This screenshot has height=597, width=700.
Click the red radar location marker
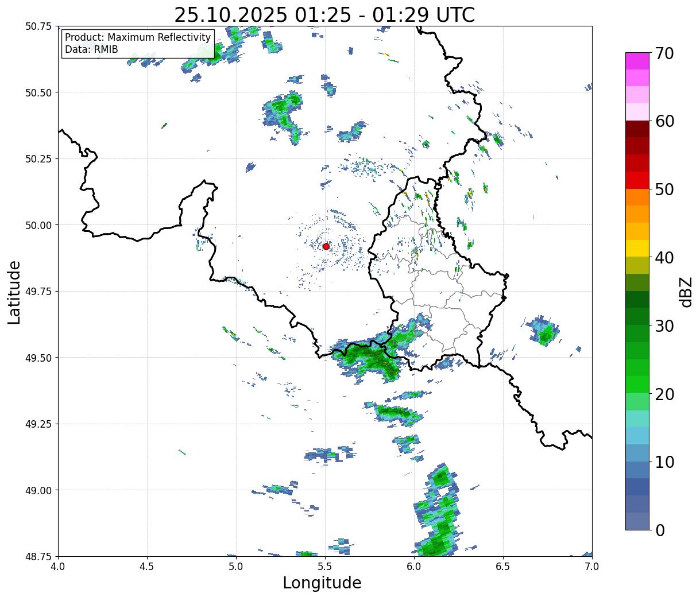coord(326,246)
